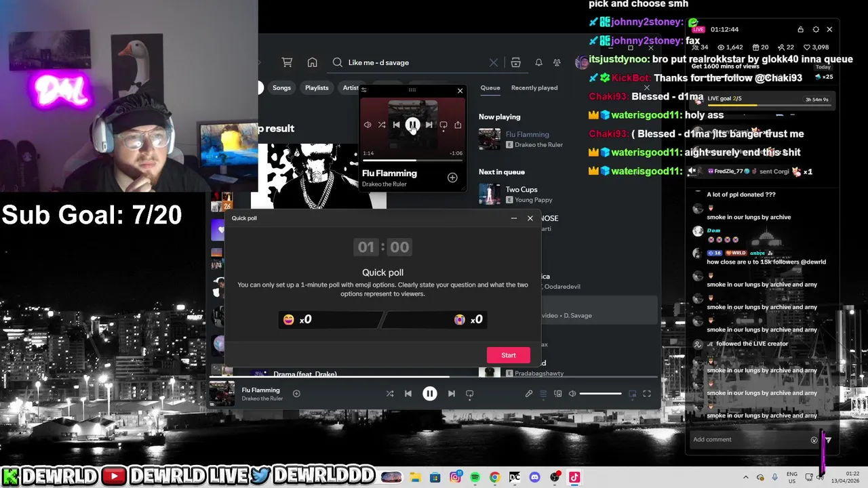Screen dimensions: 868x488
Task: Go to previous track in bottom bar
Action: point(408,393)
